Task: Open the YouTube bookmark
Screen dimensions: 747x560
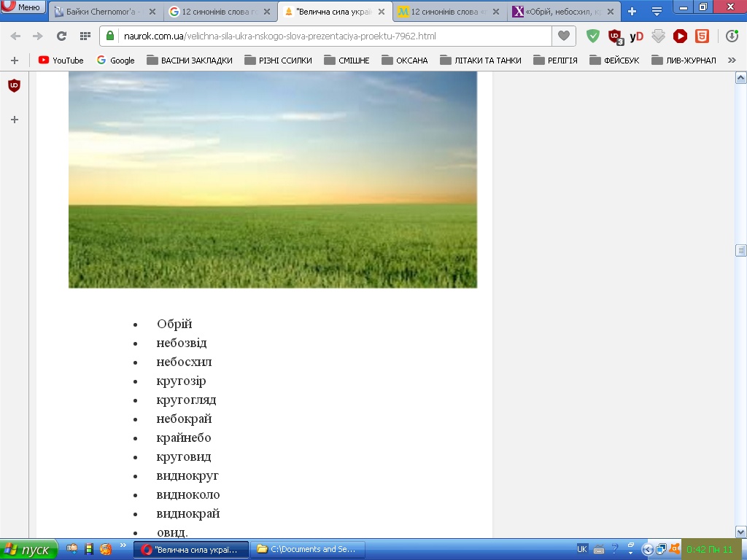Action: point(61,61)
